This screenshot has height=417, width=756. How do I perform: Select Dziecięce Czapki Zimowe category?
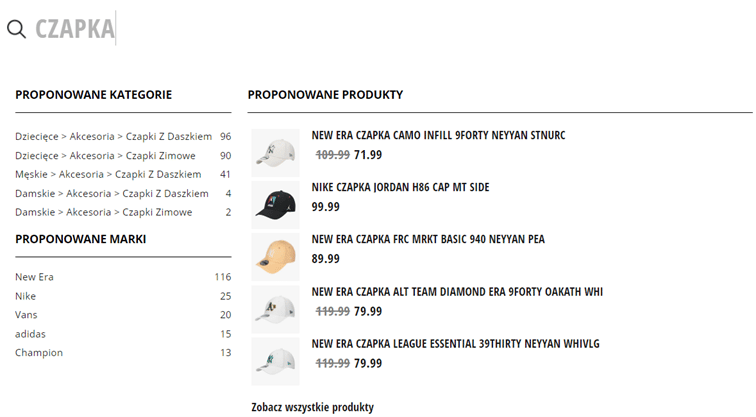click(123, 156)
